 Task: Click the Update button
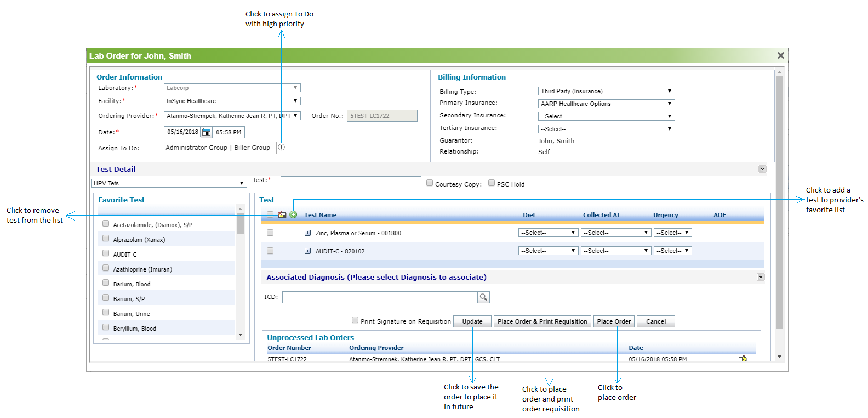click(472, 321)
